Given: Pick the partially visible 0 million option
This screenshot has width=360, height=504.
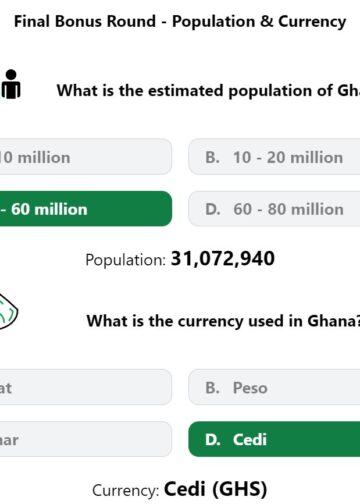Looking at the screenshot, I should point(86,157).
